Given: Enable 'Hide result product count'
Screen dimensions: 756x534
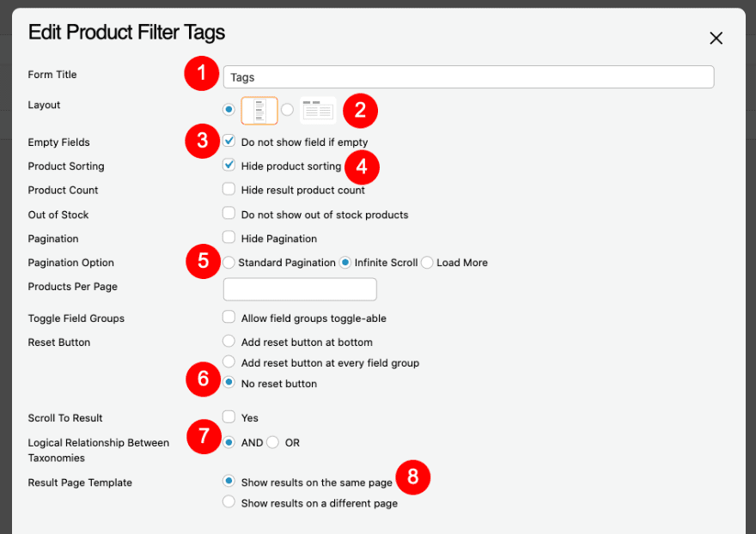Looking at the screenshot, I should pyautogui.click(x=229, y=190).
